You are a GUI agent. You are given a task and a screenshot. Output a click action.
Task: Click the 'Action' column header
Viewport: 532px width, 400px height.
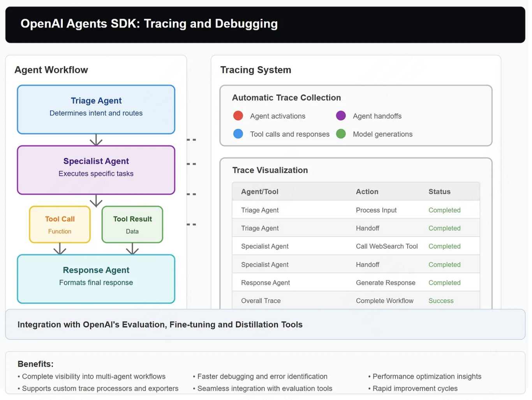(x=367, y=191)
